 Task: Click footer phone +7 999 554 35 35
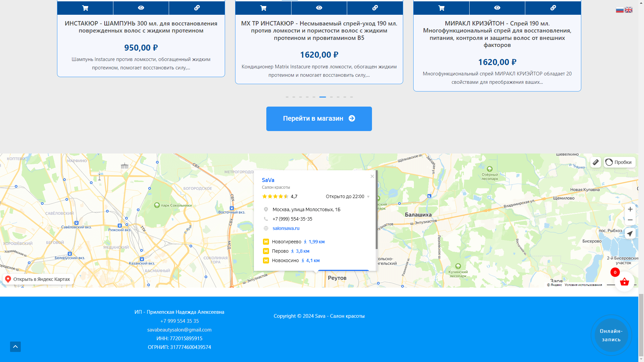[x=179, y=321]
